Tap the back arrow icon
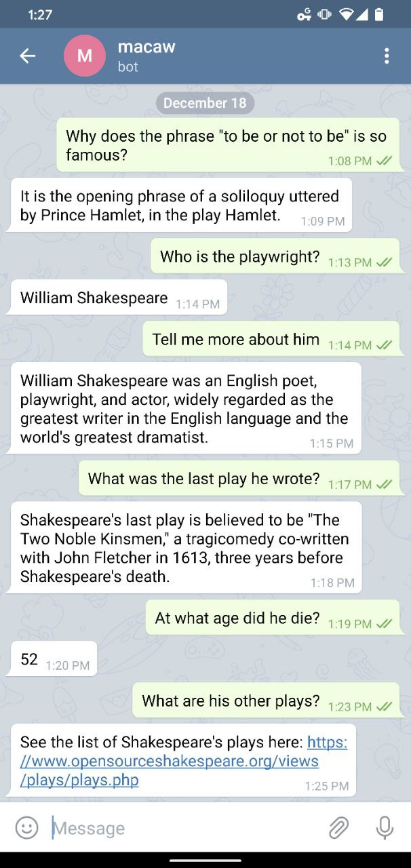This screenshot has width=411, height=868. coord(27,56)
